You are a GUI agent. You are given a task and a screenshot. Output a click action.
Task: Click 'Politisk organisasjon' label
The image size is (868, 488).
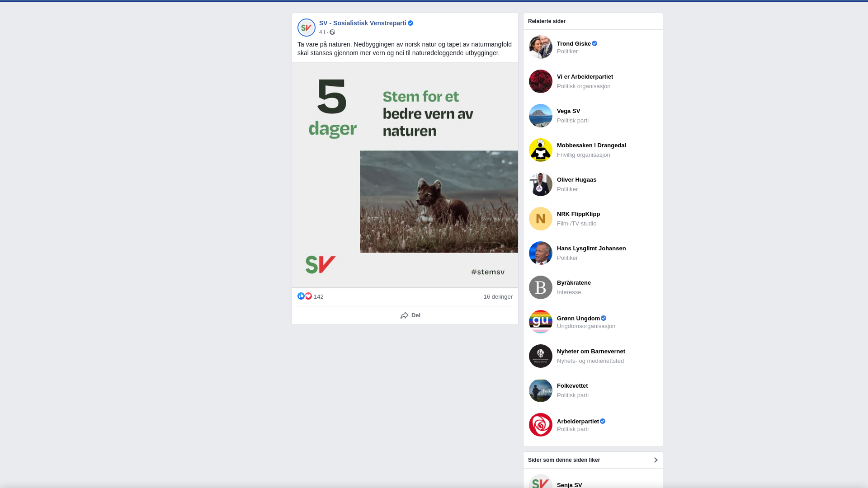(583, 86)
